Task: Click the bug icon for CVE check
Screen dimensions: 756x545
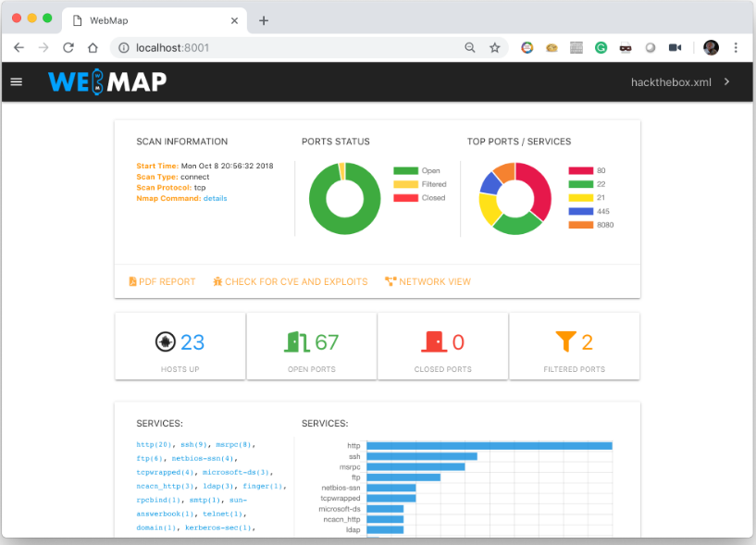Action: pos(217,282)
